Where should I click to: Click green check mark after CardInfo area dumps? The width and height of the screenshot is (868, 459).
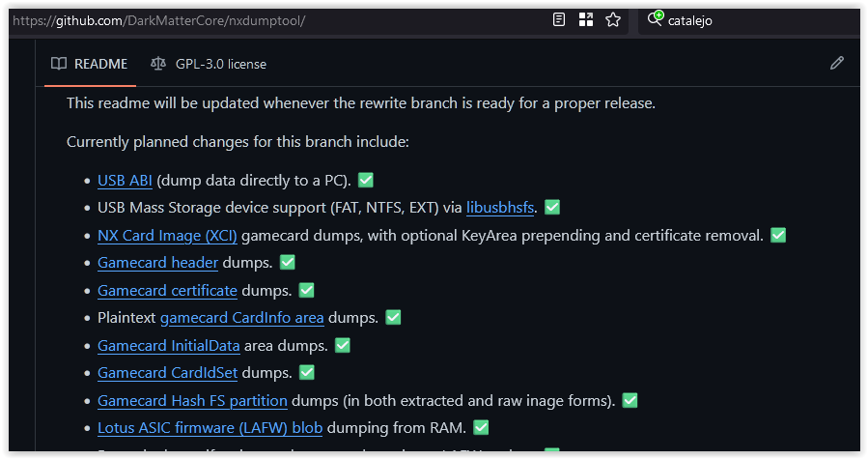[x=393, y=318]
